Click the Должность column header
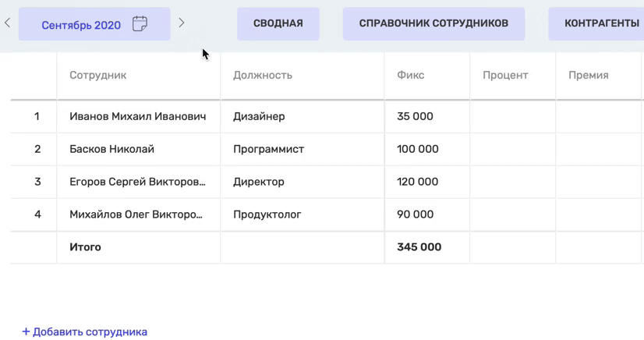This screenshot has height=340, width=644. click(262, 76)
